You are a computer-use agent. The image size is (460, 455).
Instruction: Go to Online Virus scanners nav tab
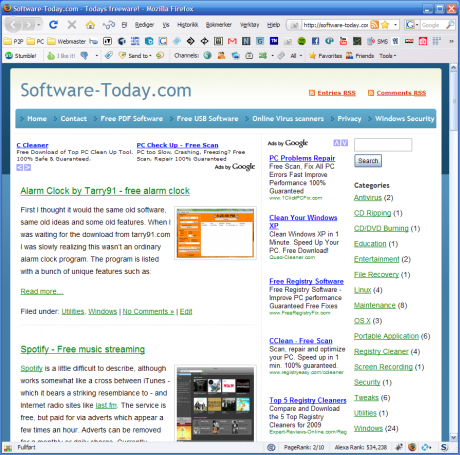pos(288,119)
